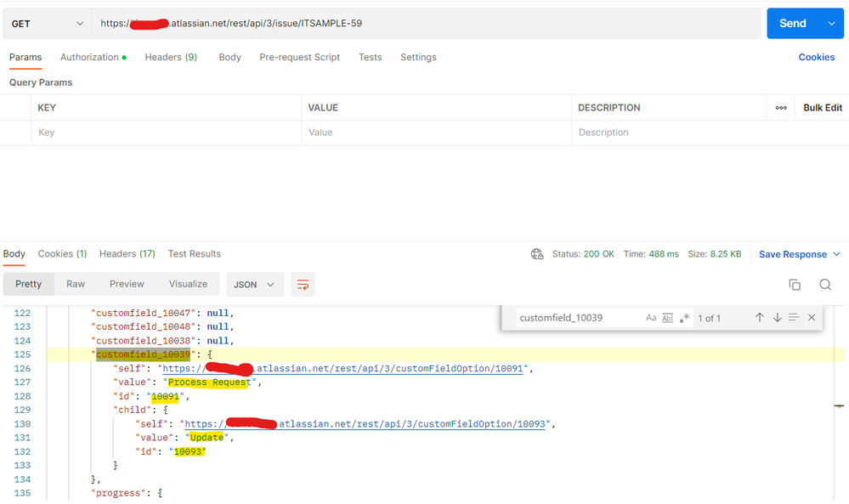Click the Cookies link
This screenshot has width=849, height=504.
click(x=817, y=58)
